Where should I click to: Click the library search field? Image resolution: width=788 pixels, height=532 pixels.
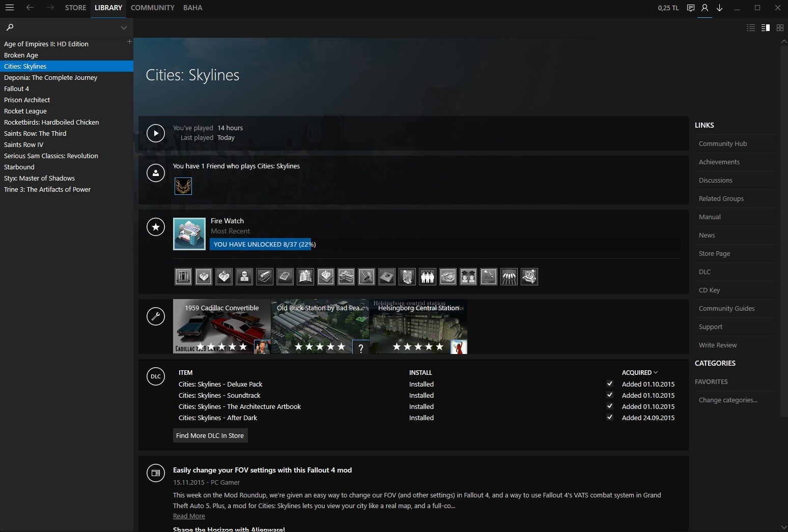(66, 27)
